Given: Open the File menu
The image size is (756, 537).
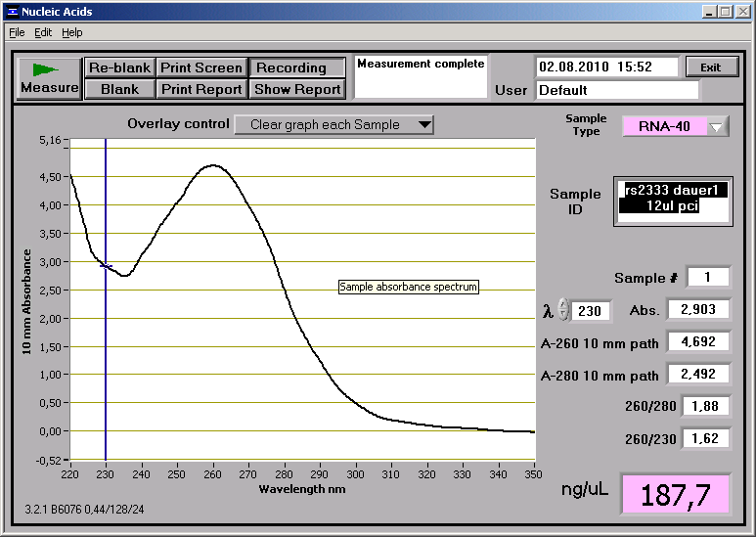Looking at the screenshot, I should tap(17, 32).
